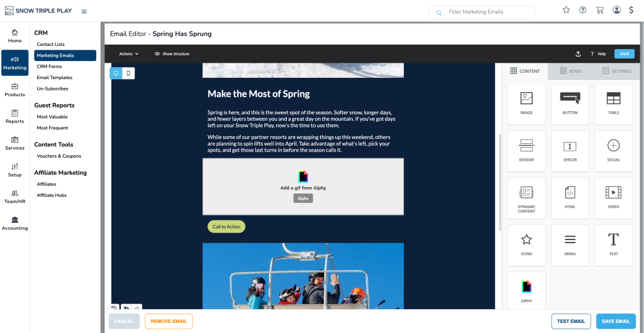The height and width of the screenshot is (333, 644).
Task: Select the Button content block
Action: click(570, 104)
